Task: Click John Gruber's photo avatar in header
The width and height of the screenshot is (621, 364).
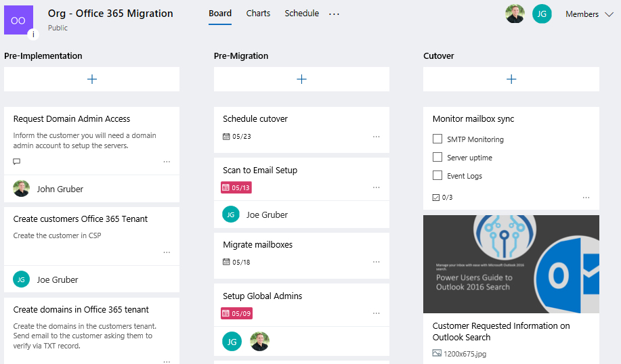Action: point(515,14)
